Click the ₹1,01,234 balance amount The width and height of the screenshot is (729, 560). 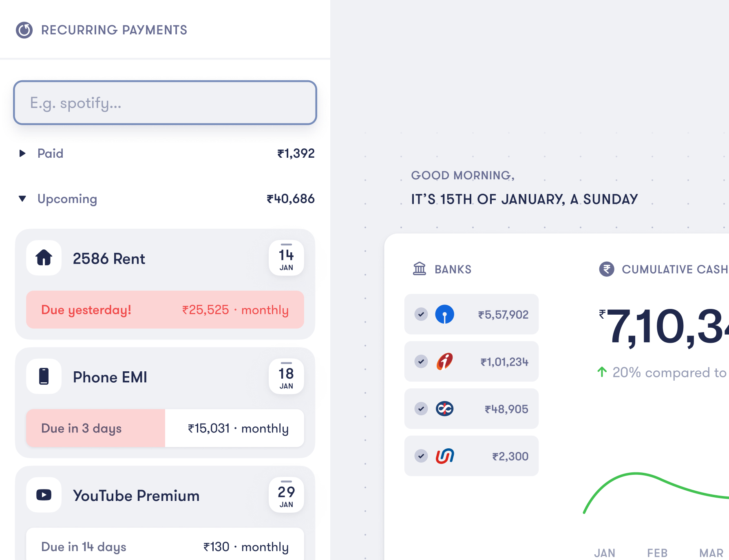point(504,362)
